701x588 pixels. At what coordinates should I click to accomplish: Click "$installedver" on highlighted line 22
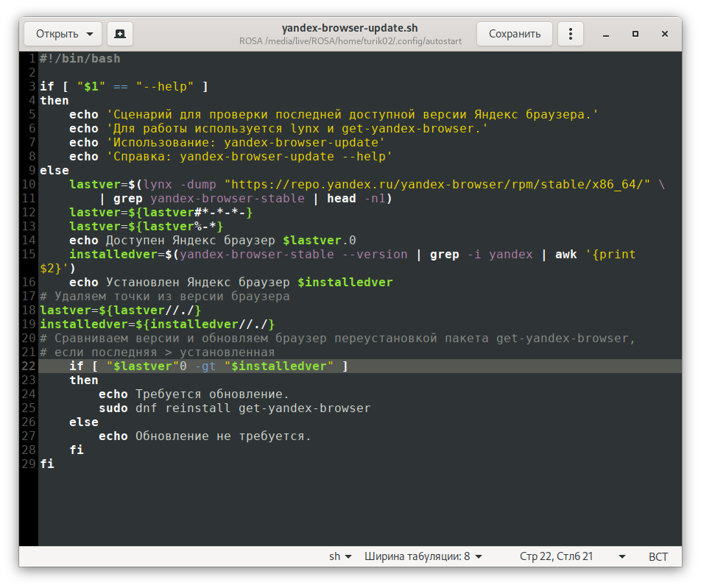tap(278, 366)
